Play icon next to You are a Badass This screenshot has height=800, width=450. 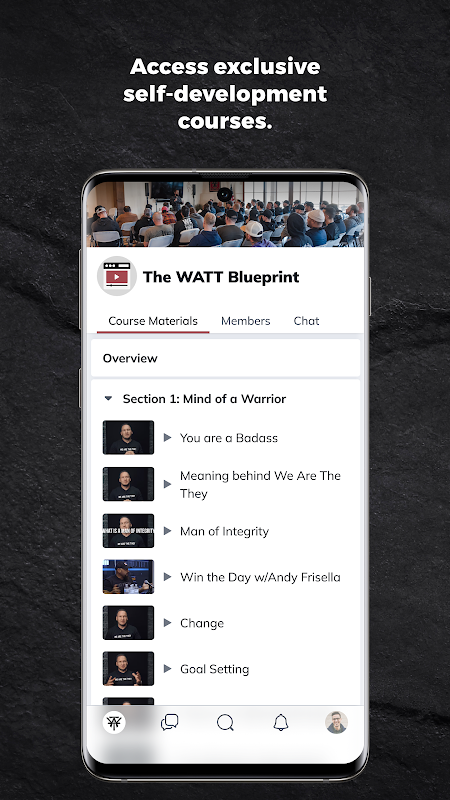[167, 437]
